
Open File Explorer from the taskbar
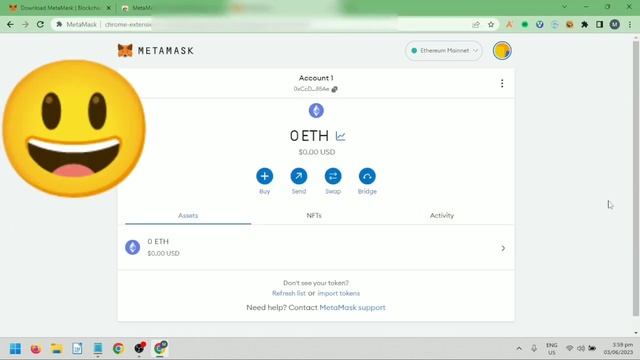click(56, 349)
